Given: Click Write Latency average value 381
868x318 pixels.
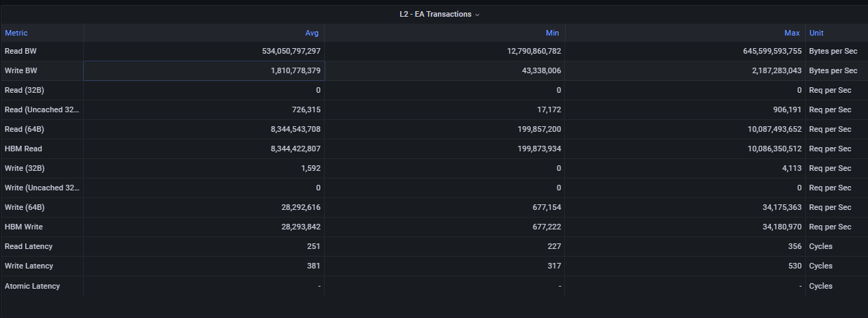Looking at the screenshot, I should [314, 266].
